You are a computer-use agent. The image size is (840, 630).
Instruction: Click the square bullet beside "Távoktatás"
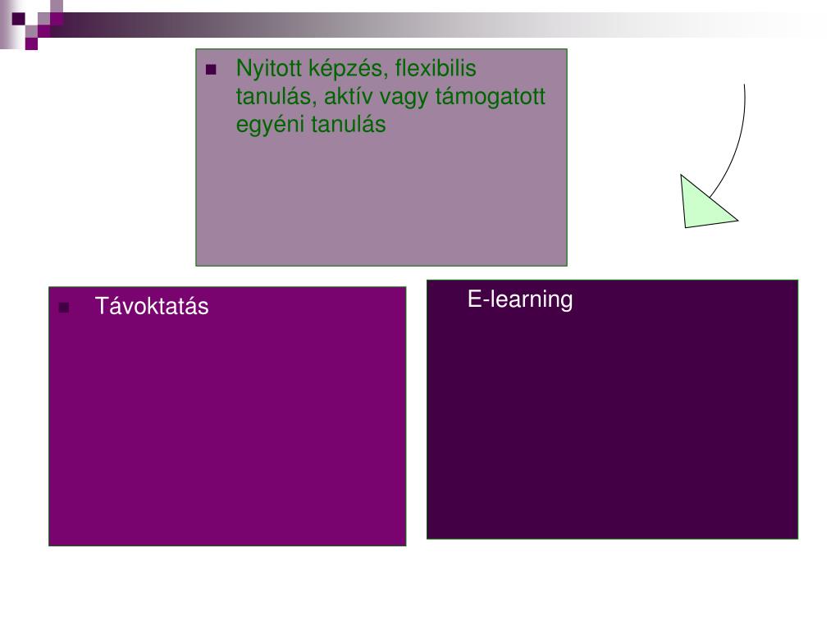[64, 308]
